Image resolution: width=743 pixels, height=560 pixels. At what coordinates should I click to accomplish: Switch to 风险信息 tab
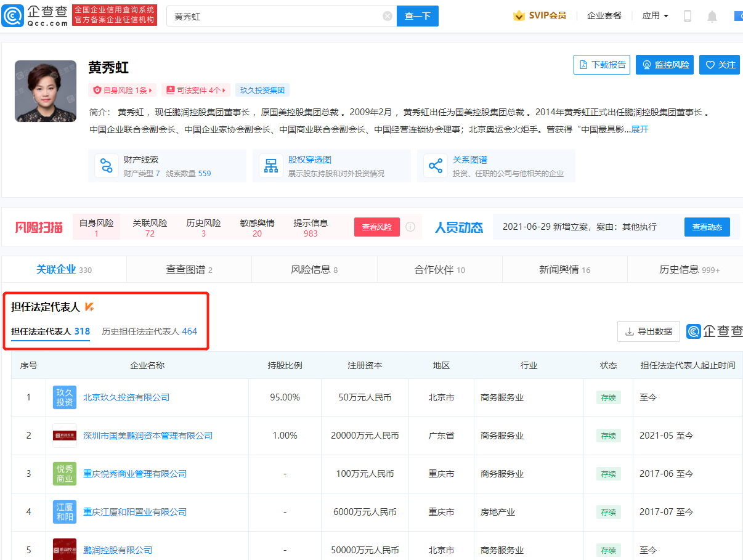[314, 270]
